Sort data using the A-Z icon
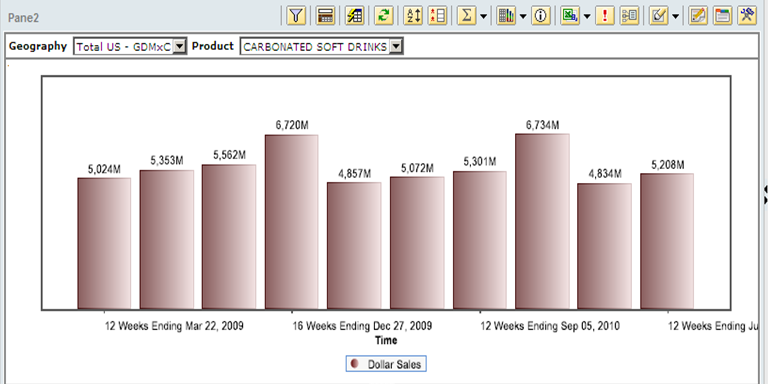768x384 pixels. [413, 16]
